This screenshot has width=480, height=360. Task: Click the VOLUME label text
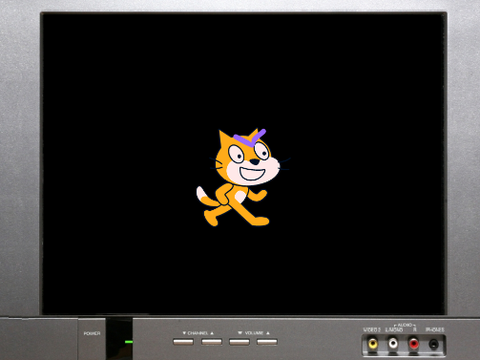[254, 333]
